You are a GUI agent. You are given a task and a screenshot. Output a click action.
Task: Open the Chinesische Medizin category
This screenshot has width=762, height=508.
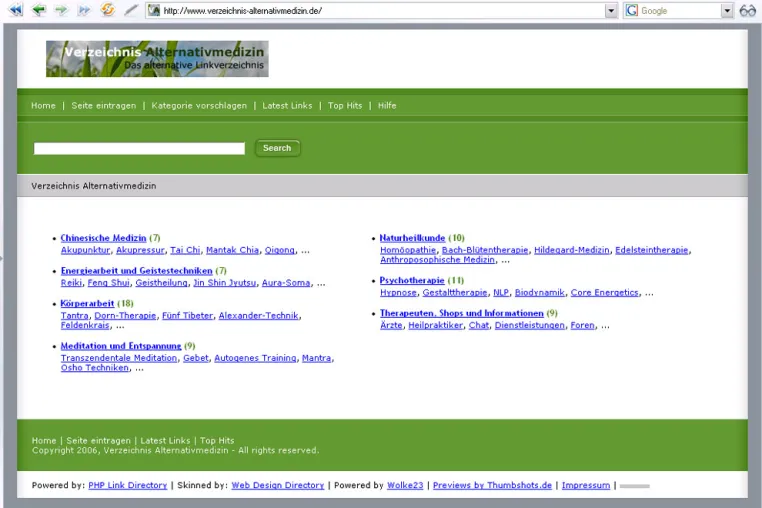103,238
